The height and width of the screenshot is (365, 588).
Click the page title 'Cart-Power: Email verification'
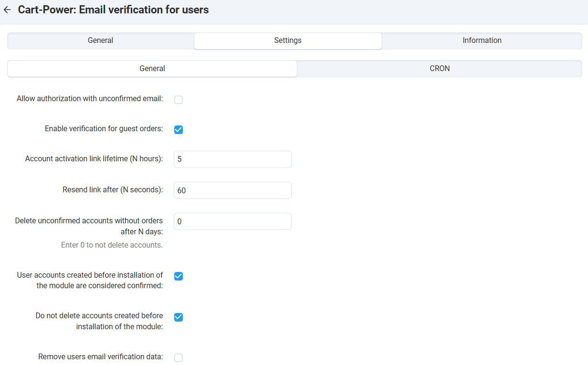pos(113,10)
